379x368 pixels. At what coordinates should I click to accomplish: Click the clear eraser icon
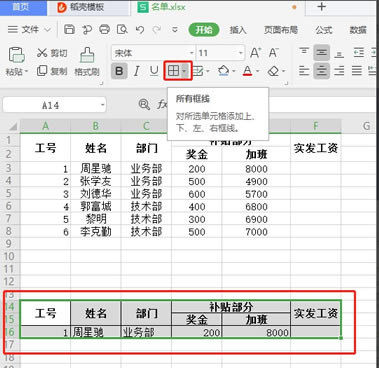[x=273, y=71]
